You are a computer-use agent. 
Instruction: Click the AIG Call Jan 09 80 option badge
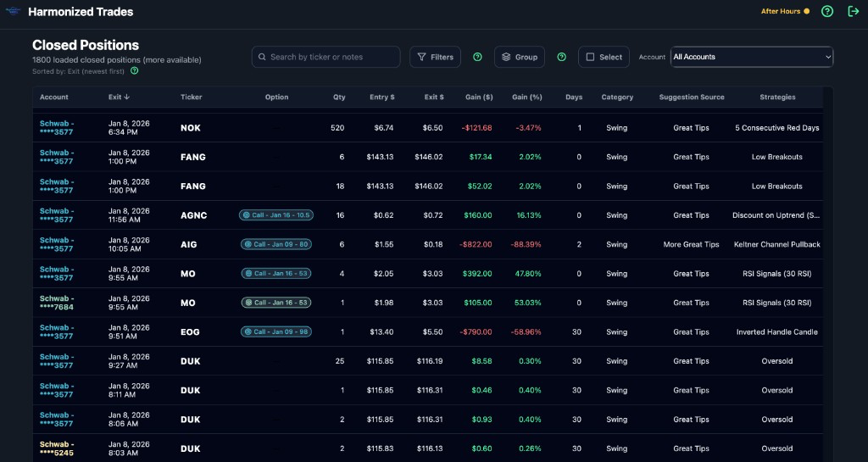(276, 244)
